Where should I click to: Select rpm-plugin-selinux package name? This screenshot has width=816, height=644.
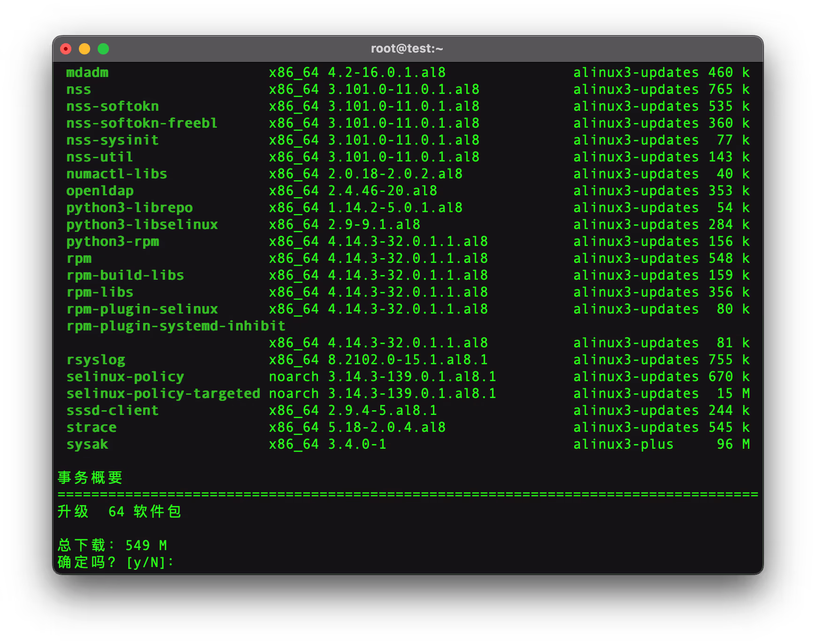click(142, 309)
